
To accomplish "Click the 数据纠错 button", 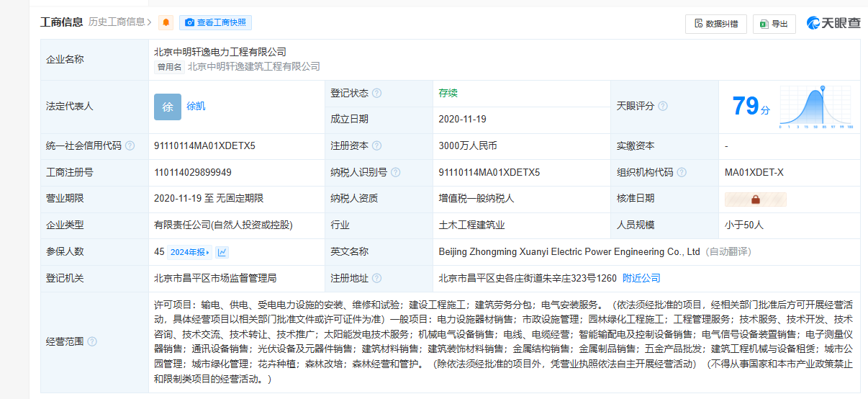I will pos(715,24).
